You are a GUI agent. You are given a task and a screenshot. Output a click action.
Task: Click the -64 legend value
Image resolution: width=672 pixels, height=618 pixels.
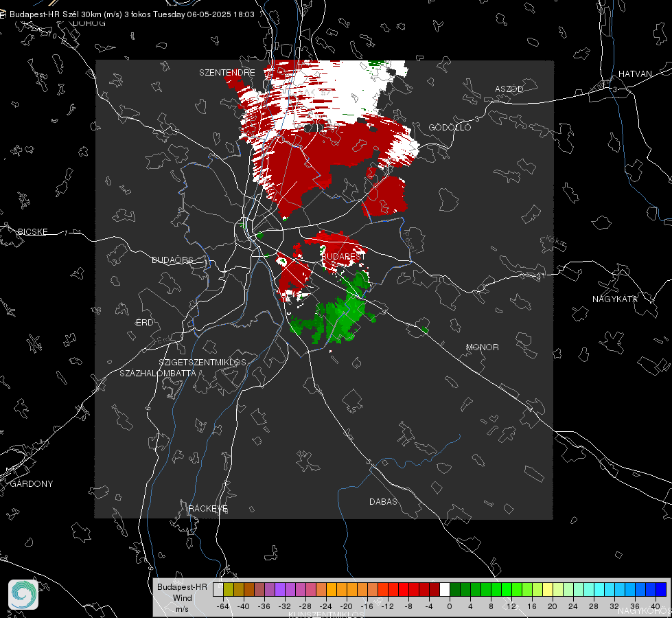point(223,606)
